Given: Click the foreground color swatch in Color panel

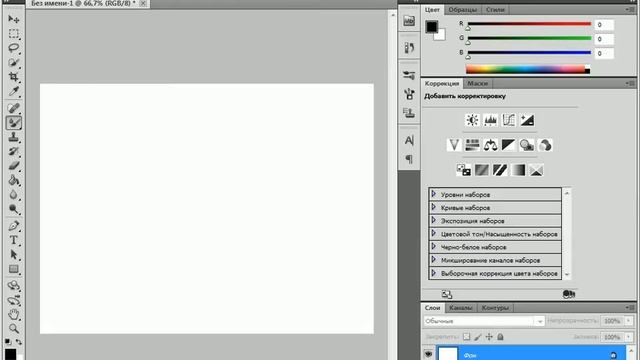Looking at the screenshot, I should [432, 27].
